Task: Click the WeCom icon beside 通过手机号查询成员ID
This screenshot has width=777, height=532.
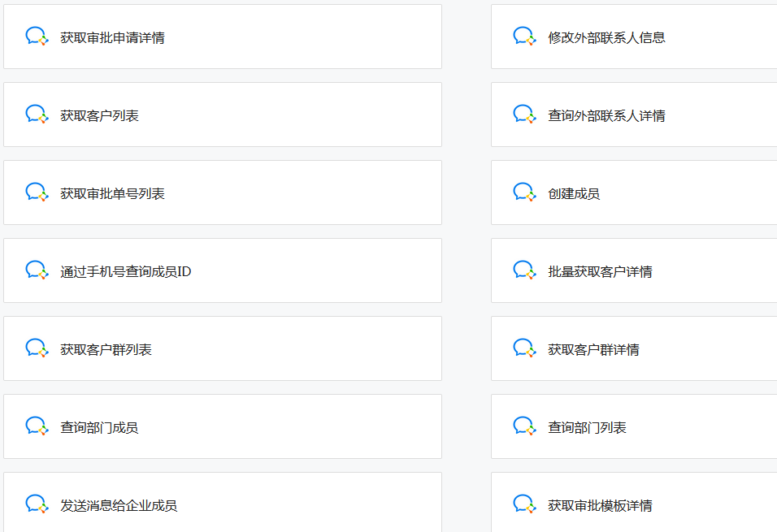Action: [37, 270]
